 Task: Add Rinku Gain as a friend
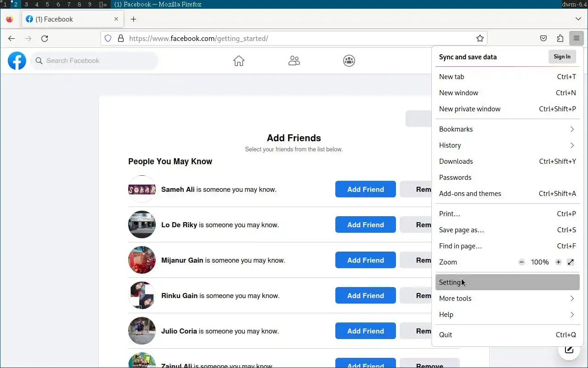[366, 295]
